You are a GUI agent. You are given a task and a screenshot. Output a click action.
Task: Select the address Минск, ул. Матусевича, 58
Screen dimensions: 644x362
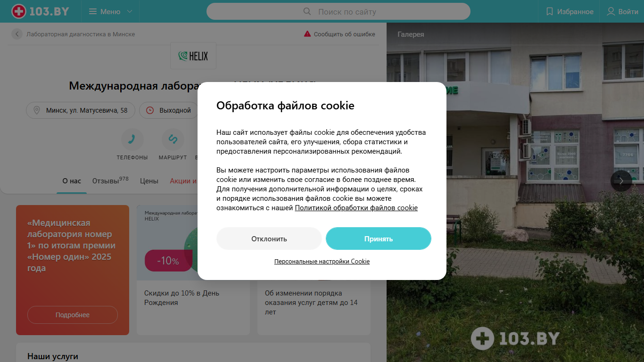[x=81, y=110]
